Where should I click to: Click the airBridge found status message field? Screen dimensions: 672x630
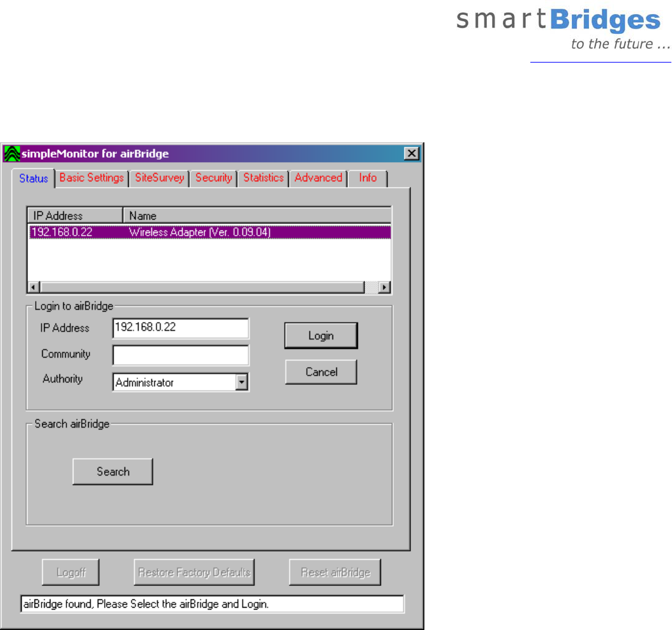pos(212,604)
